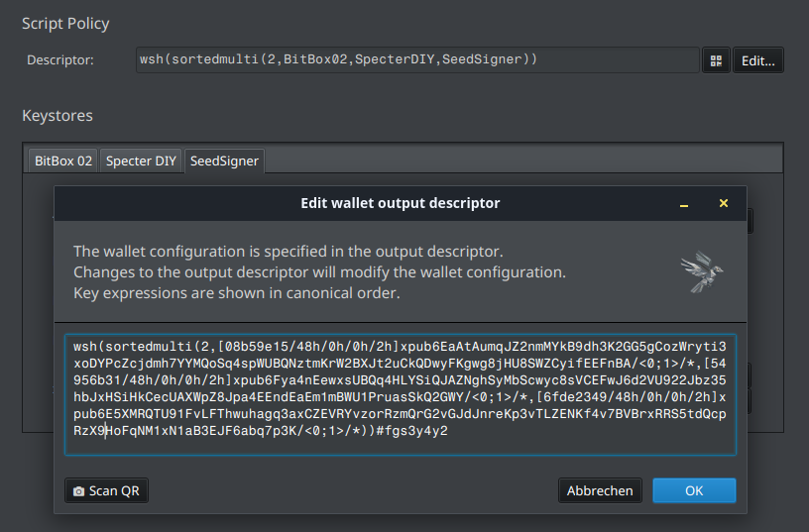Switch to the BitBox 02 keystore tab

(62, 160)
